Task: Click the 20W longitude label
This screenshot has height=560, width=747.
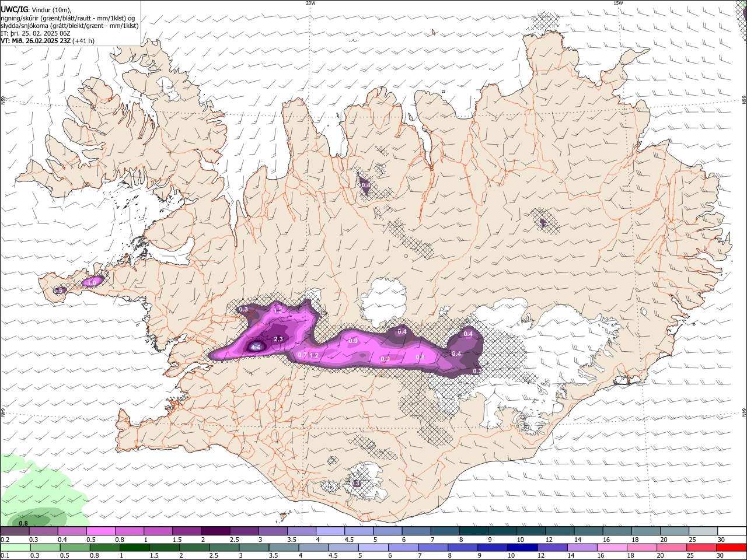Action: (310, 2)
